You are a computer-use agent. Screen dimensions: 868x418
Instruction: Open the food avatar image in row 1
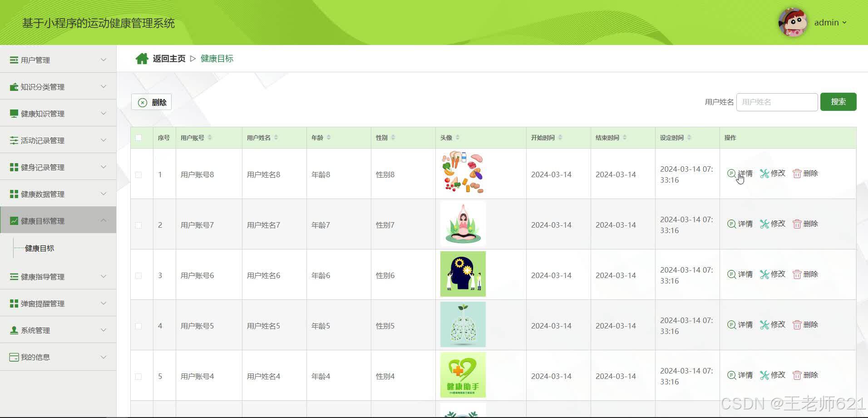click(x=463, y=174)
